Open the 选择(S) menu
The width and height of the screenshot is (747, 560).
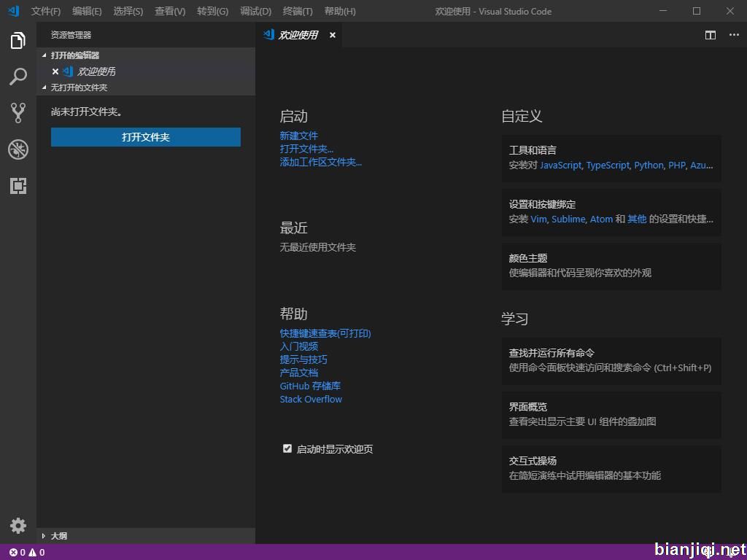[x=128, y=11]
